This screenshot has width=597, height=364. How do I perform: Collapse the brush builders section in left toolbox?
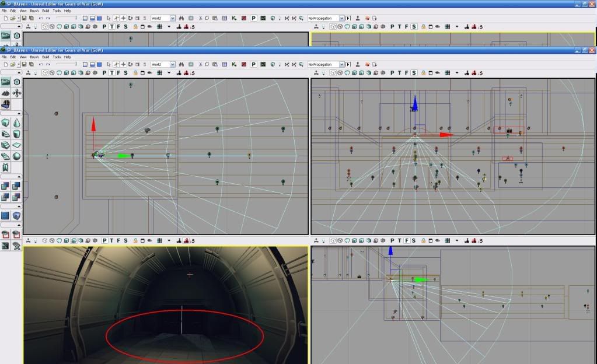click(x=19, y=113)
